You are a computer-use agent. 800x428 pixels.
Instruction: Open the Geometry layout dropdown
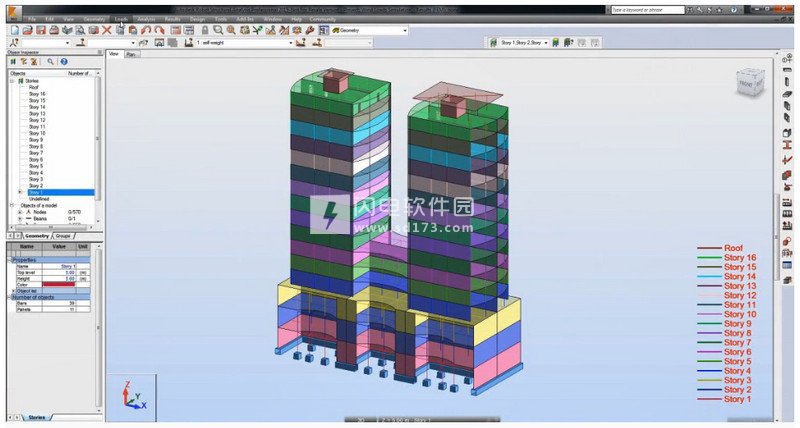pyautogui.click(x=405, y=31)
